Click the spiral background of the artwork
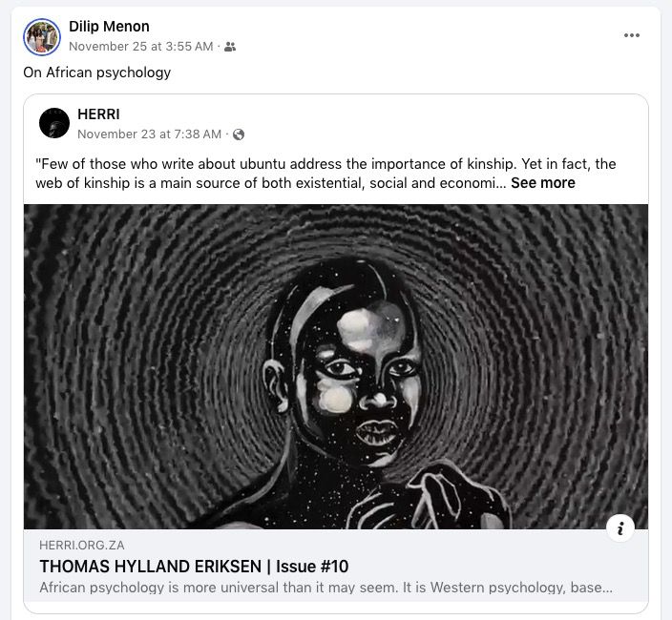This screenshot has width=672, height=620. pos(129,342)
